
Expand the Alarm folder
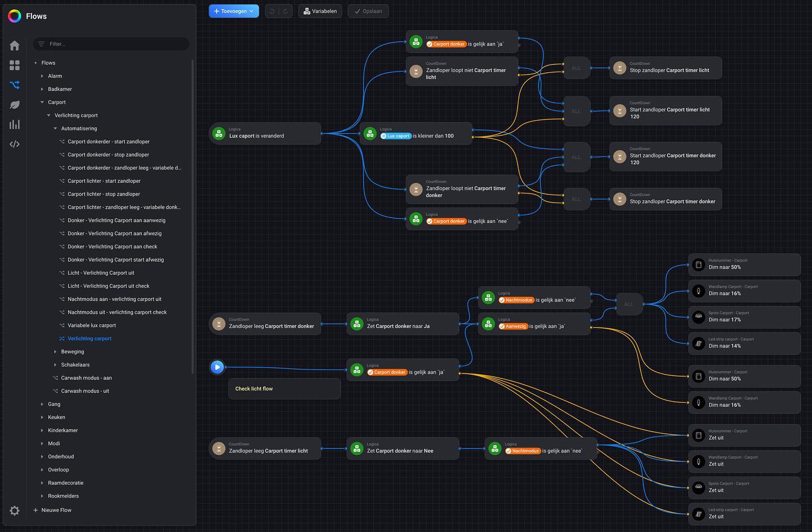pos(42,76)
